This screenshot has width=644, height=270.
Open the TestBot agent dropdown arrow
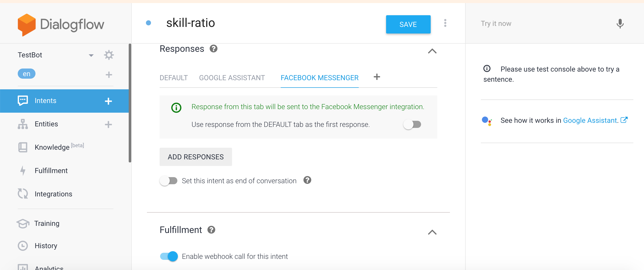click(91, 55)
